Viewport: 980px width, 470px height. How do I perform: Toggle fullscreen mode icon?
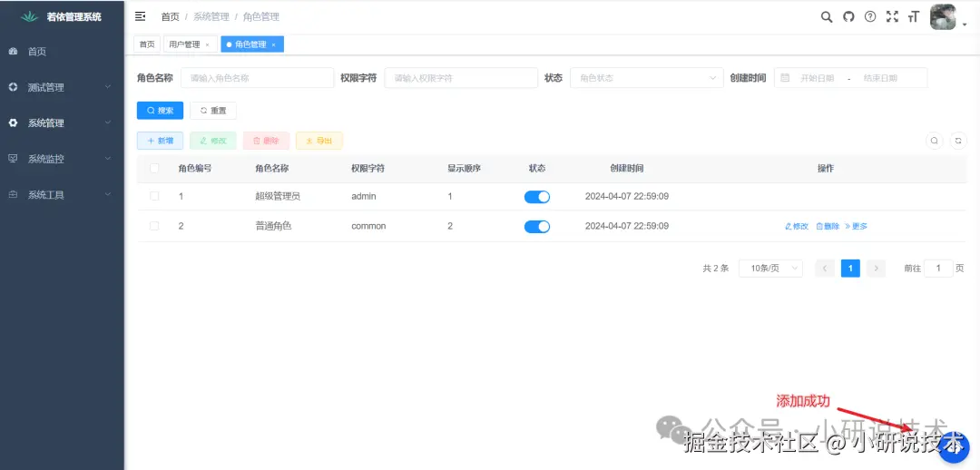tap(892, 17)
